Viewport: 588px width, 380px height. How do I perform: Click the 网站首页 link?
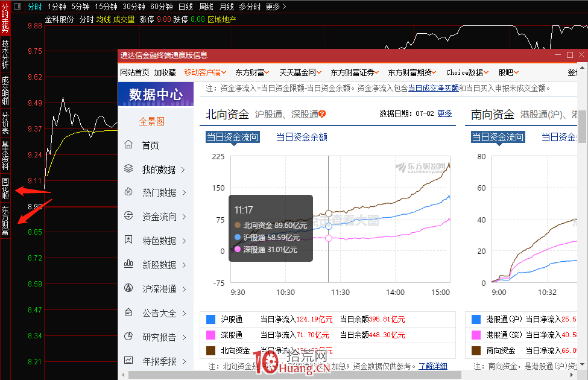coord(134,72)
